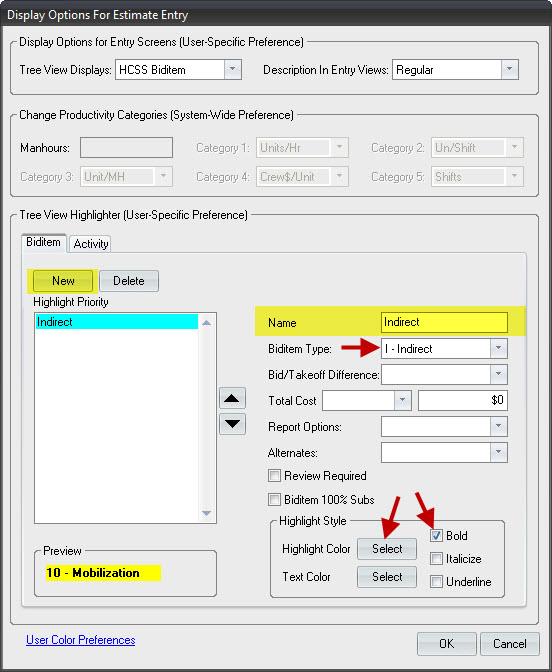Click the Name input field
552x672 pixels.
444,322
